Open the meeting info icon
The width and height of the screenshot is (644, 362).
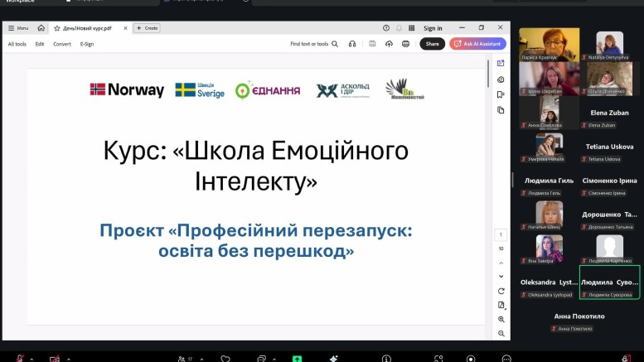pyautogui.click(x=386, y=359)
